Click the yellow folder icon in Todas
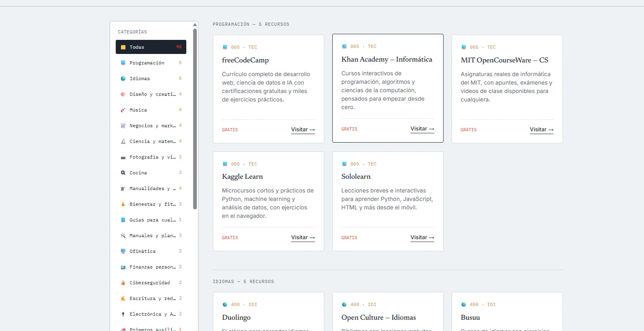 click(x=123, y=47)
